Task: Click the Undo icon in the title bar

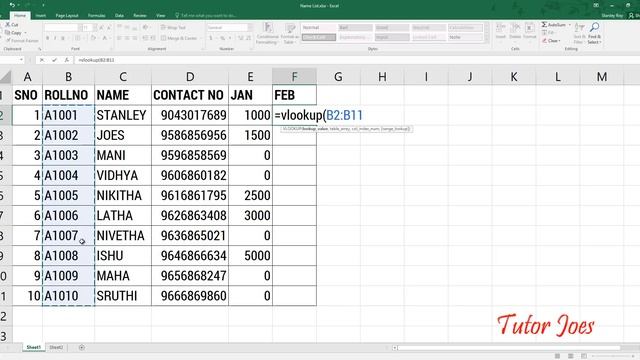Action: (12, 5)
